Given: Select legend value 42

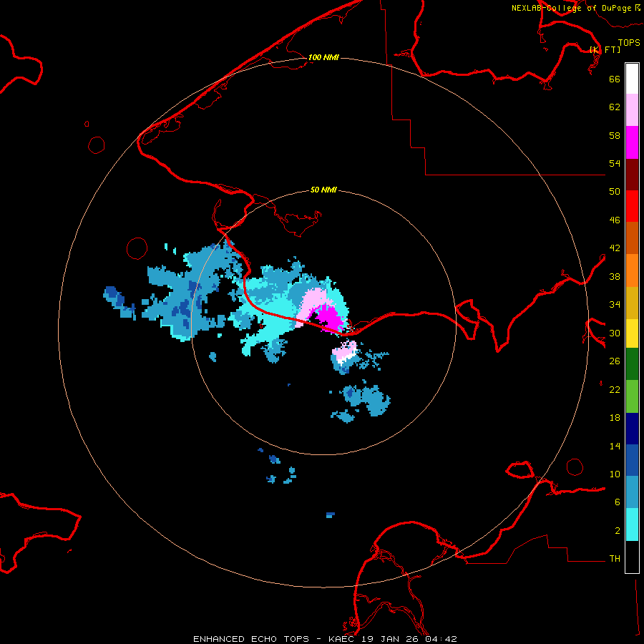Looking at the screenshot, I should 615,248.
